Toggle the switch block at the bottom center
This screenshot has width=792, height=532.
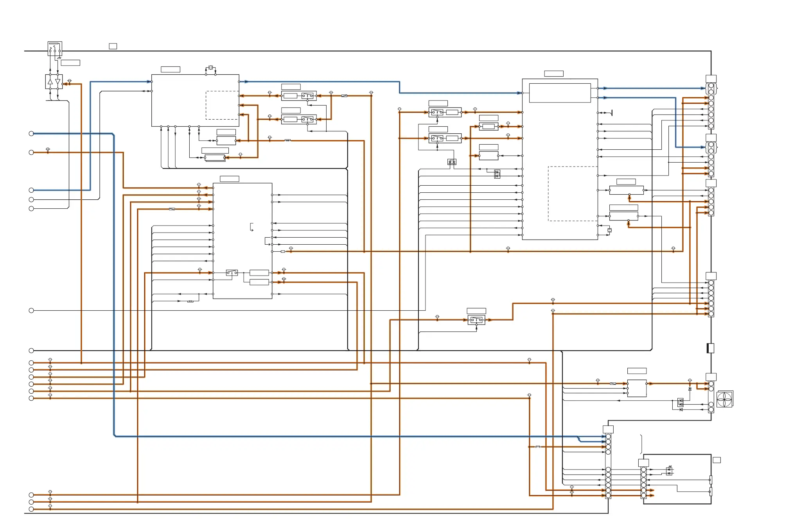click(476, 320)
